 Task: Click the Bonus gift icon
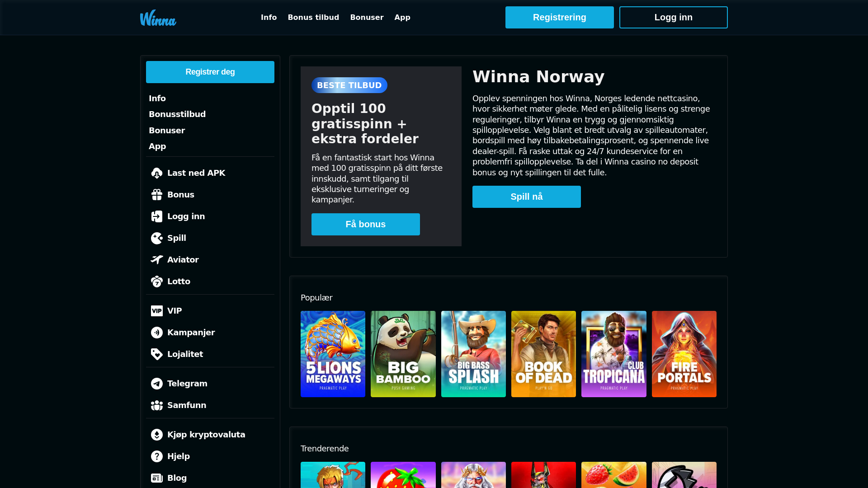[157, 195]
